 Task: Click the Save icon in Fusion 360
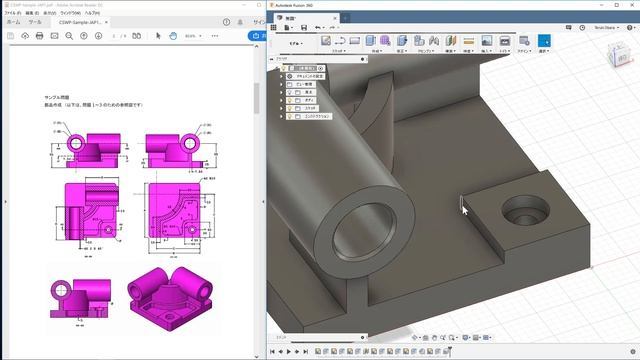click(304, 27)
